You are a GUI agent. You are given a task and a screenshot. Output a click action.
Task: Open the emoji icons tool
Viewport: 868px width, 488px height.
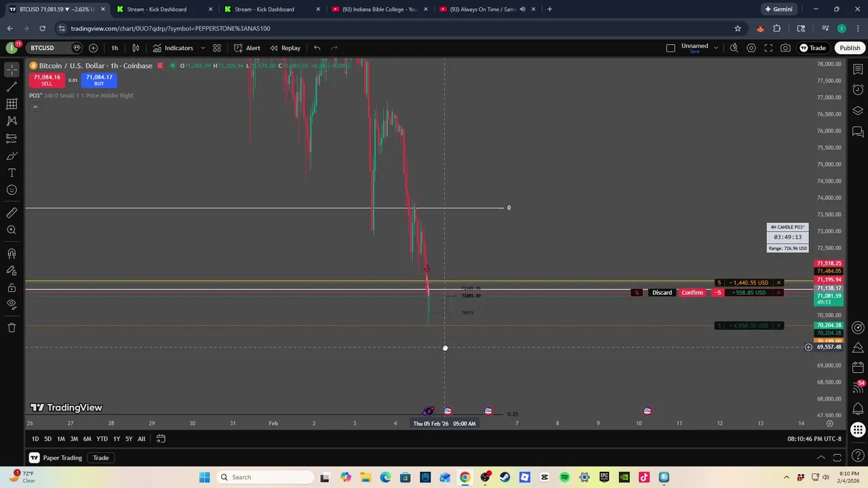(12, 190)
